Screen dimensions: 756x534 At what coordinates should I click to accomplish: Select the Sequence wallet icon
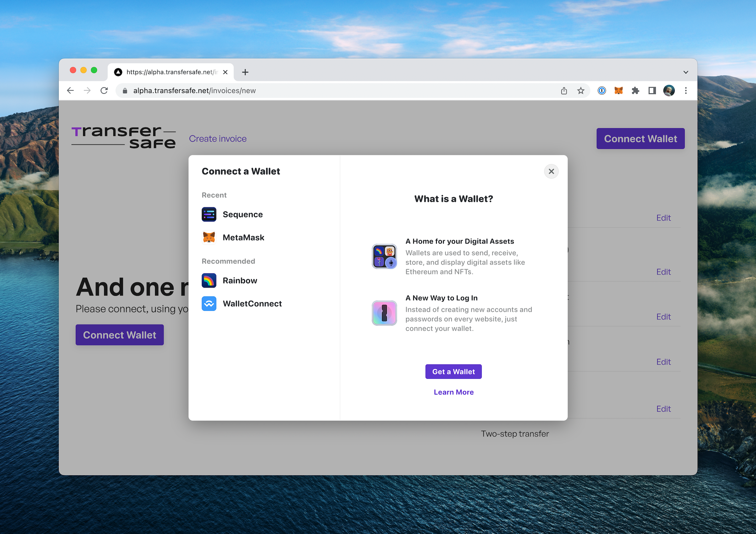click(x=209, y=214)
